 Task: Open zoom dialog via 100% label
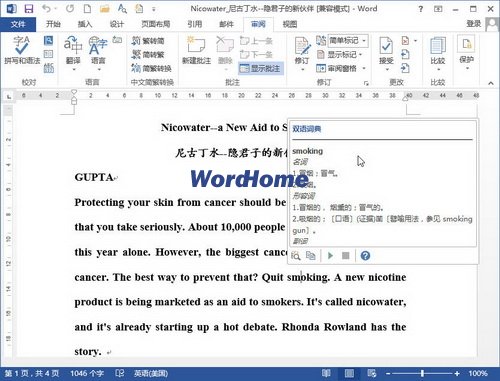click(478, 373)
